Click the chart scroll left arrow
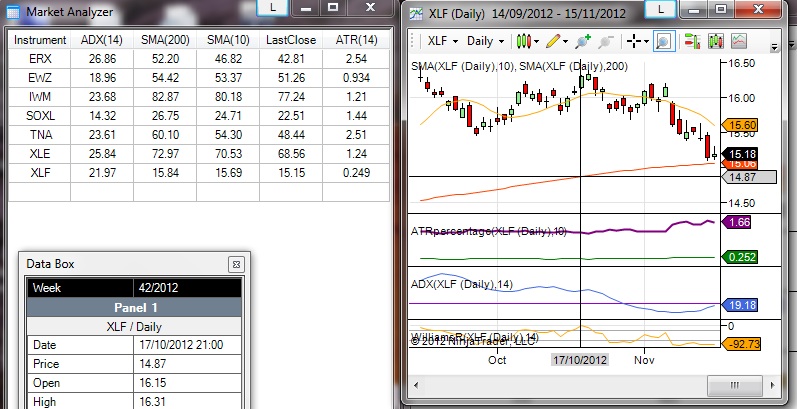 [416, 385]
